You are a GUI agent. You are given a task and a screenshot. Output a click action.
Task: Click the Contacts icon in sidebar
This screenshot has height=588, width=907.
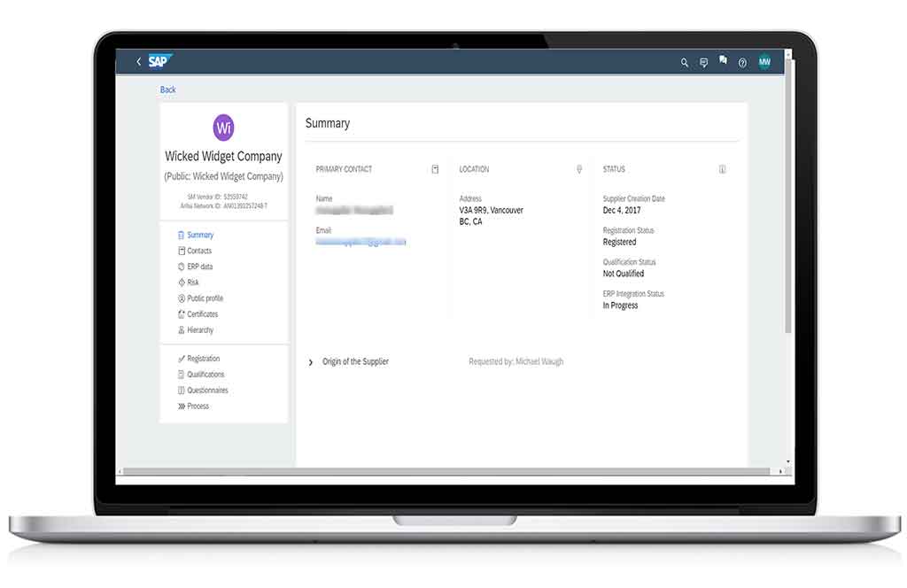[182, 251]
